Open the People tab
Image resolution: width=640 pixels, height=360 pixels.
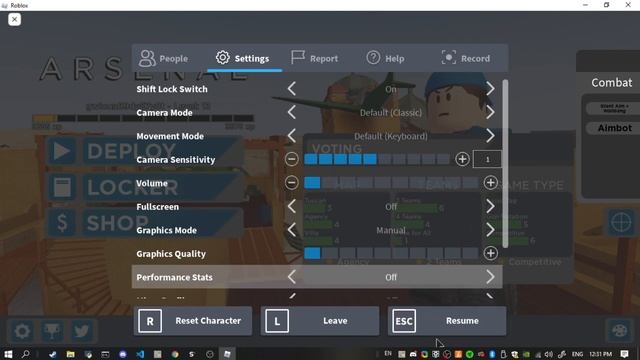pyautogui.click(x=163, y=58)
